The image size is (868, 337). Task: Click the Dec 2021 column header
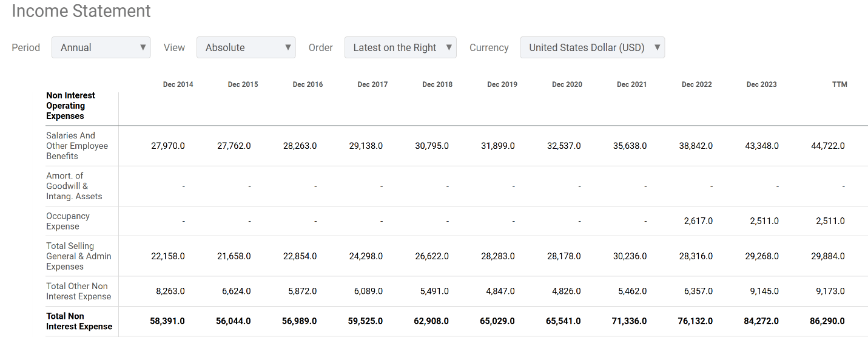631,84
